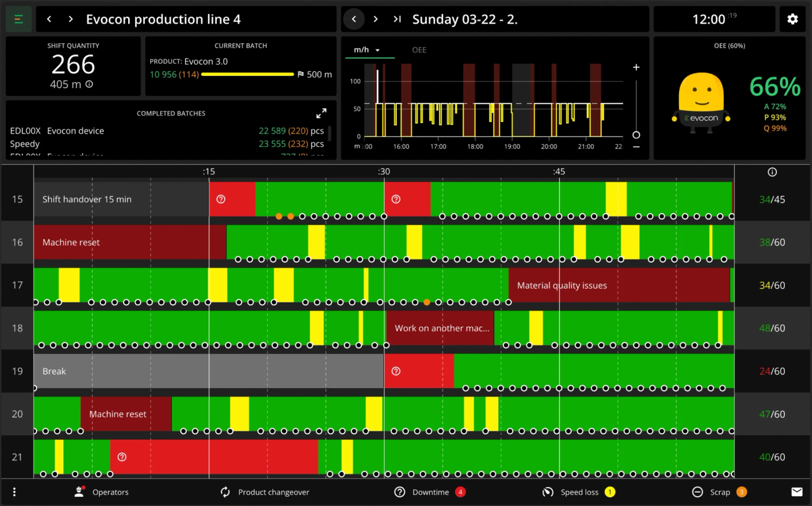Adjust the chart zoom slider handle

coord(636,135)
